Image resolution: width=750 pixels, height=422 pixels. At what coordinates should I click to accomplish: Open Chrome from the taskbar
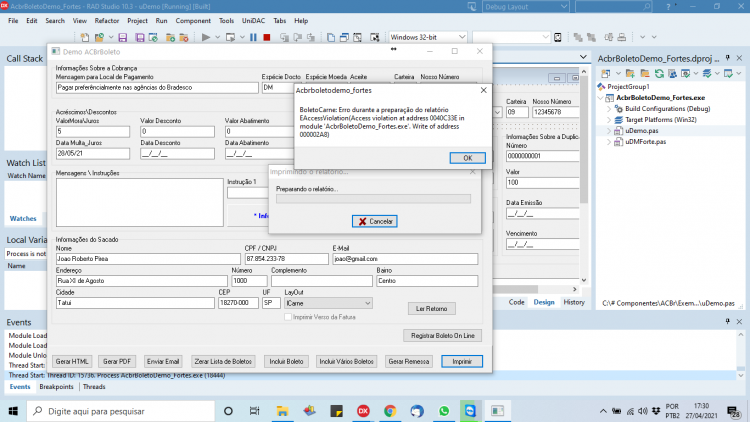pos(390,411)
